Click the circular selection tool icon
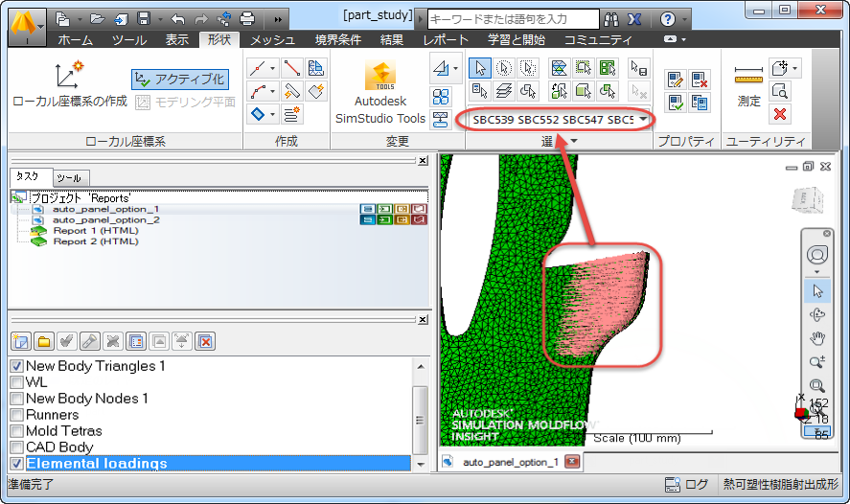The height and width of the screenshot is (504, 850). [x=504, y=68]
